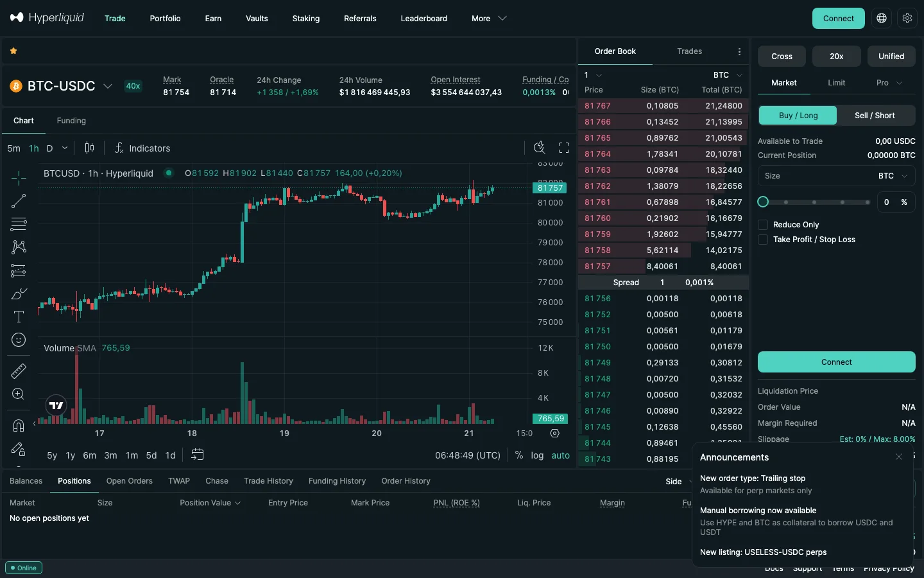Select the Fibonacci retracement tool
Screen dimensions: 924x578
(x=19, y=224)
